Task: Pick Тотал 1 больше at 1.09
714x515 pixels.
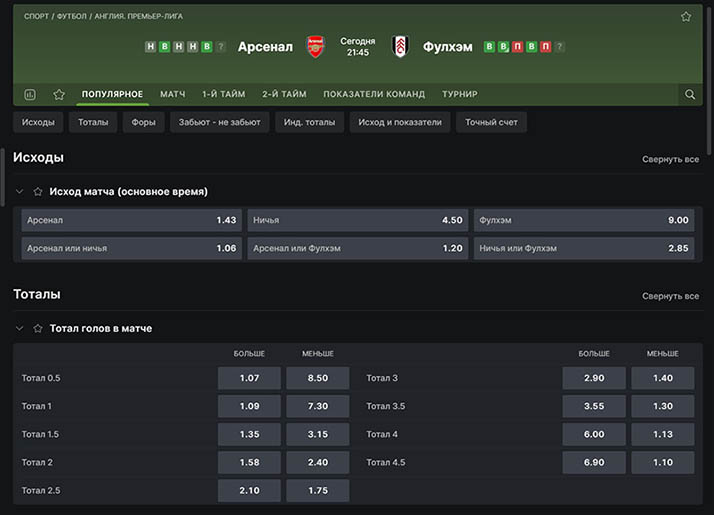Action: point(250,406)
